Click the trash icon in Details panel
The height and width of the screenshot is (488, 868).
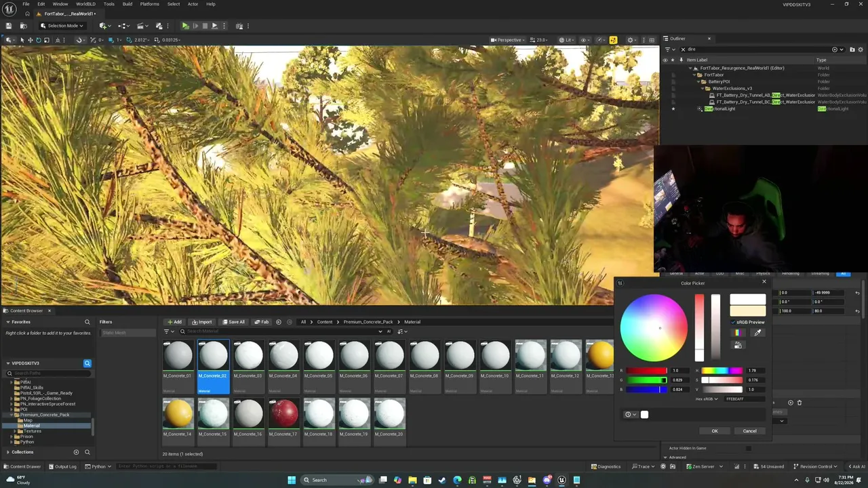pyautogui.click(x=800, y=403)
